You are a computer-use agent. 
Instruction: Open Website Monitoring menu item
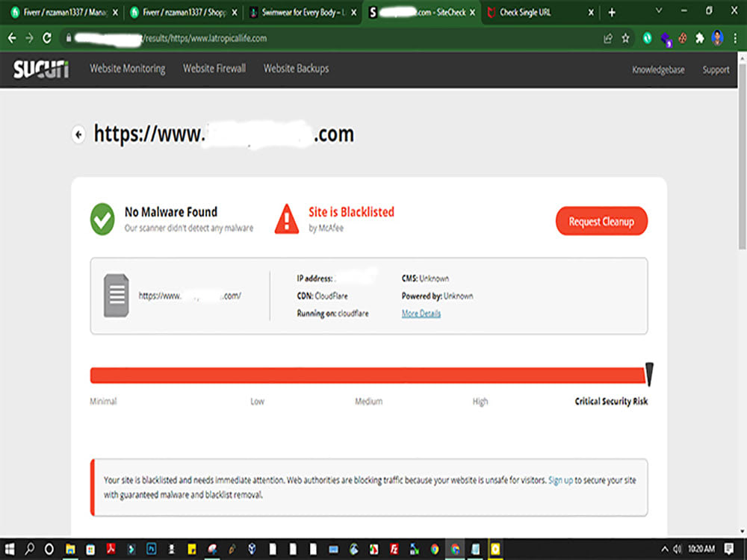click(128, 69)
